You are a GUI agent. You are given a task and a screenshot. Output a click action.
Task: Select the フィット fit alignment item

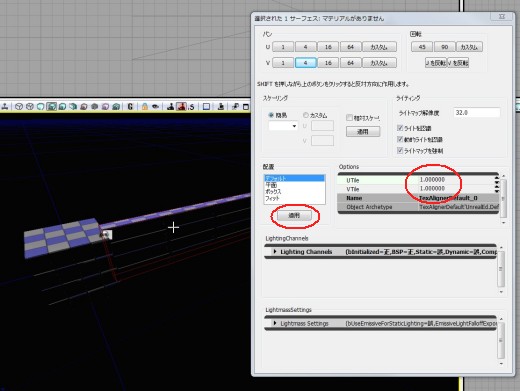coord(294,198)
